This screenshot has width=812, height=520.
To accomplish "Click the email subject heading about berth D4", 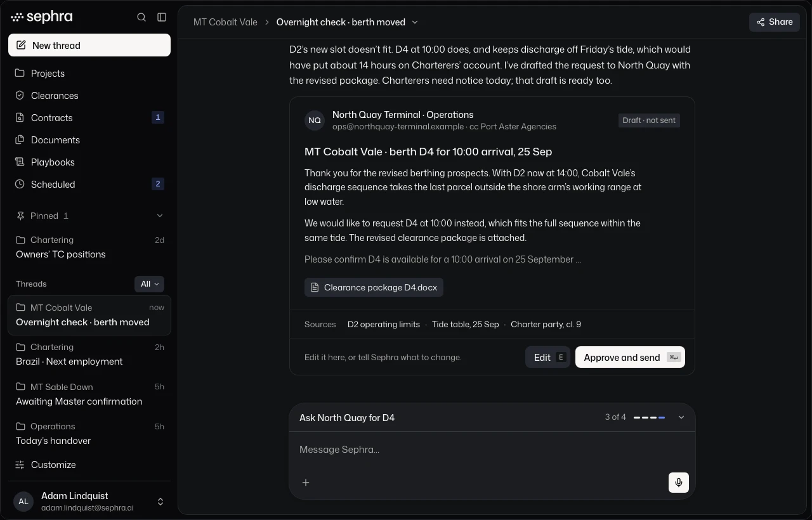I will [x=428, y=152].
